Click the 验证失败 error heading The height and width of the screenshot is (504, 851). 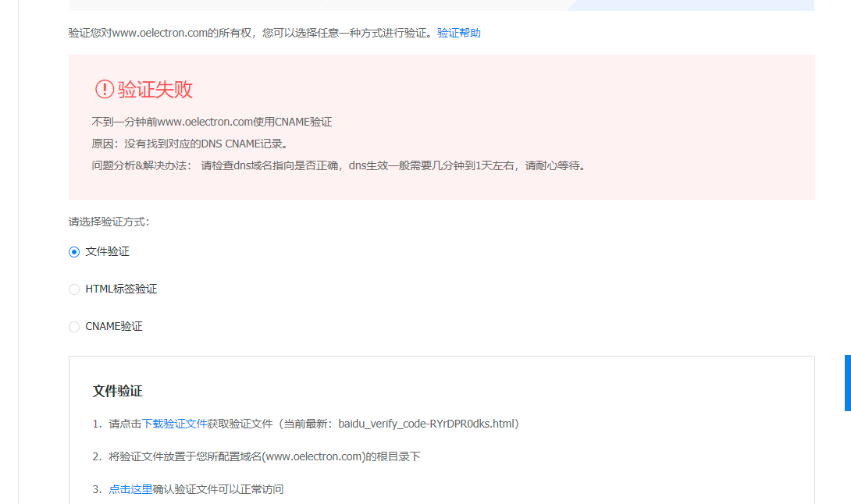pos(155,90)
